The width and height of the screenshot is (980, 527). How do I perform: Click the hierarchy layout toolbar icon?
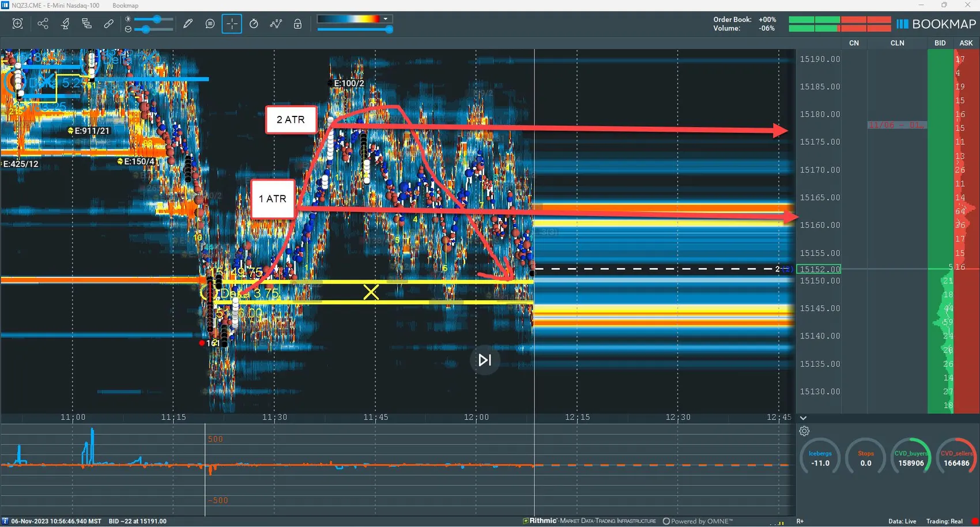86,24
